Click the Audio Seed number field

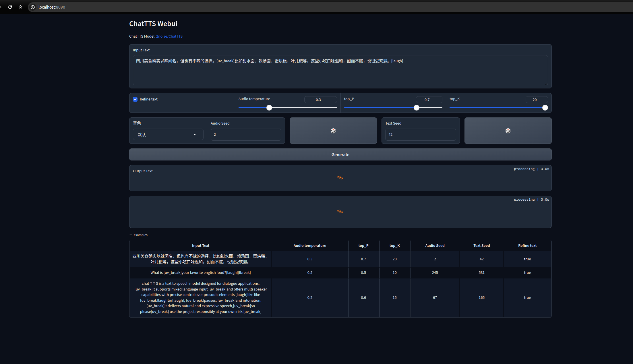click(x=246, y=135)
